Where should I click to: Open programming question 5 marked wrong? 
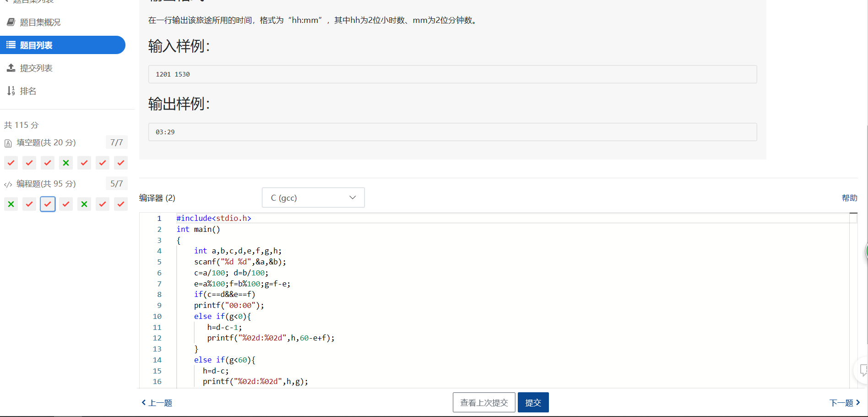[84, 204]
